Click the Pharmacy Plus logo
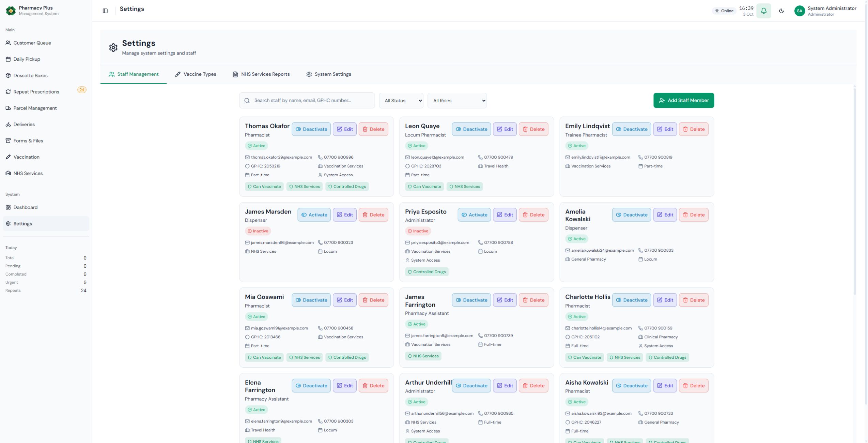This screenshot has width=868, height=443. 11,11
